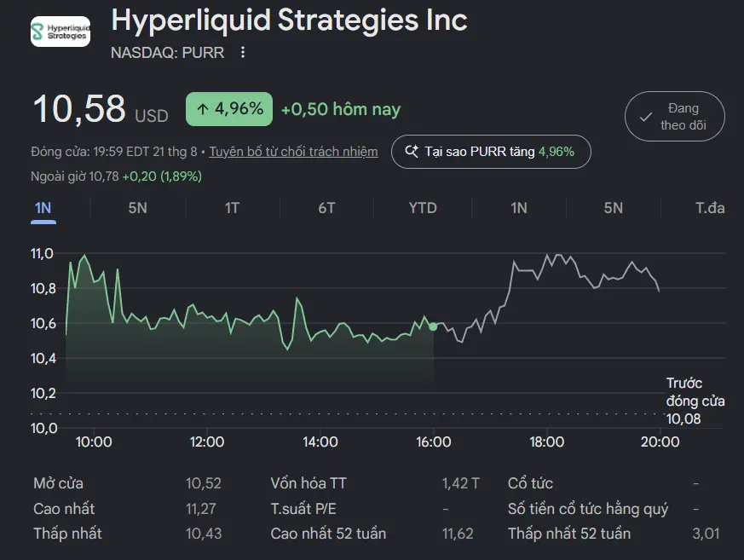This screenshot has height=560, width=744.
Task: Click the 10,58 current price
Action: coord(79,109)
